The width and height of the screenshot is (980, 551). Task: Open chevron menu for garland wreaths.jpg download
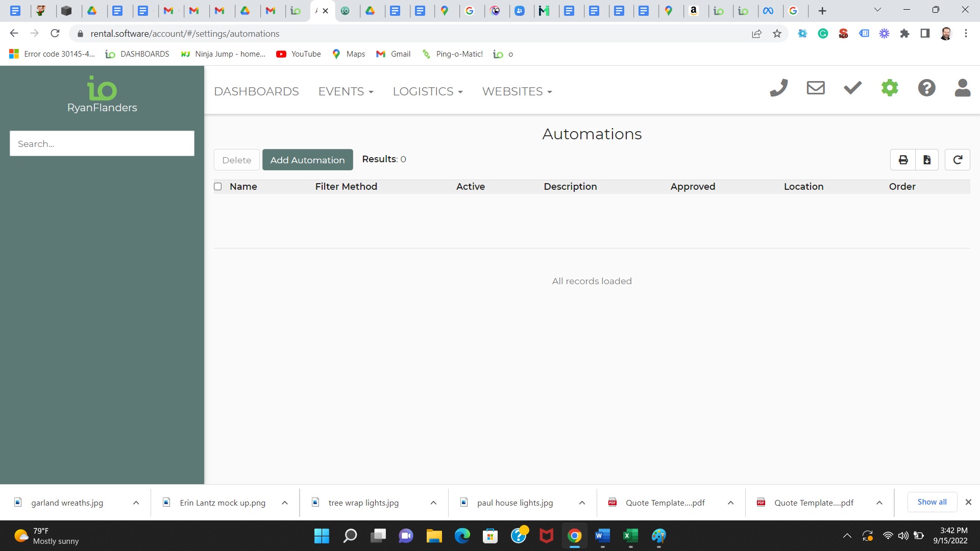136,503
